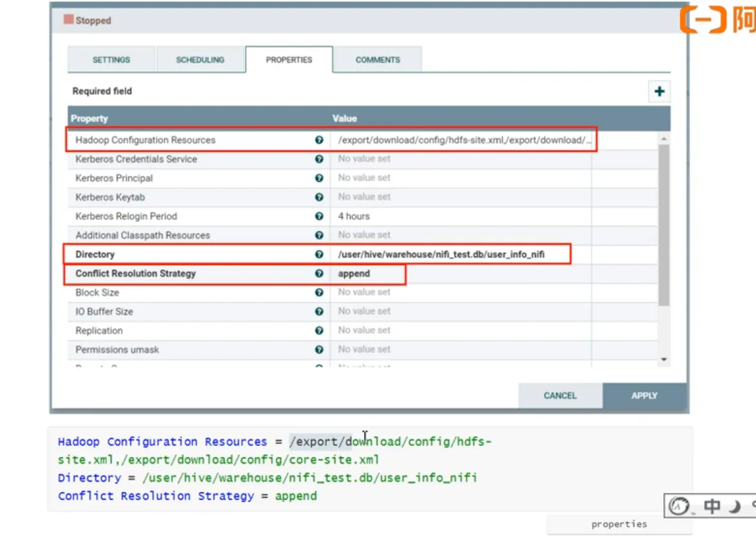
Task: Click help icon for Kerberos Keytab
Action: (x=318, y=197)
